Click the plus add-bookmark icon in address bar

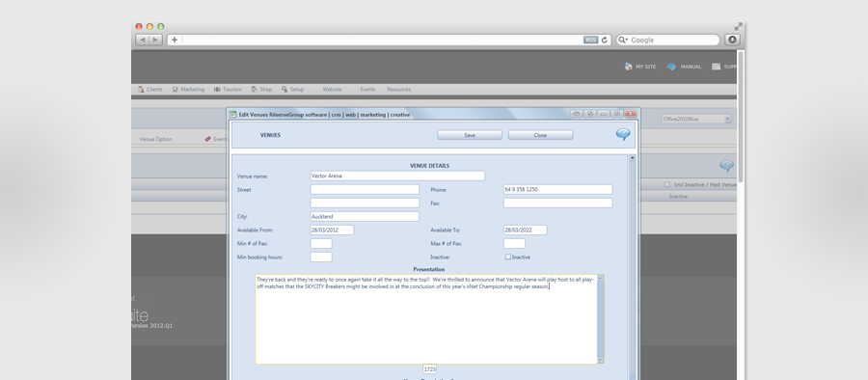[175, 40]
